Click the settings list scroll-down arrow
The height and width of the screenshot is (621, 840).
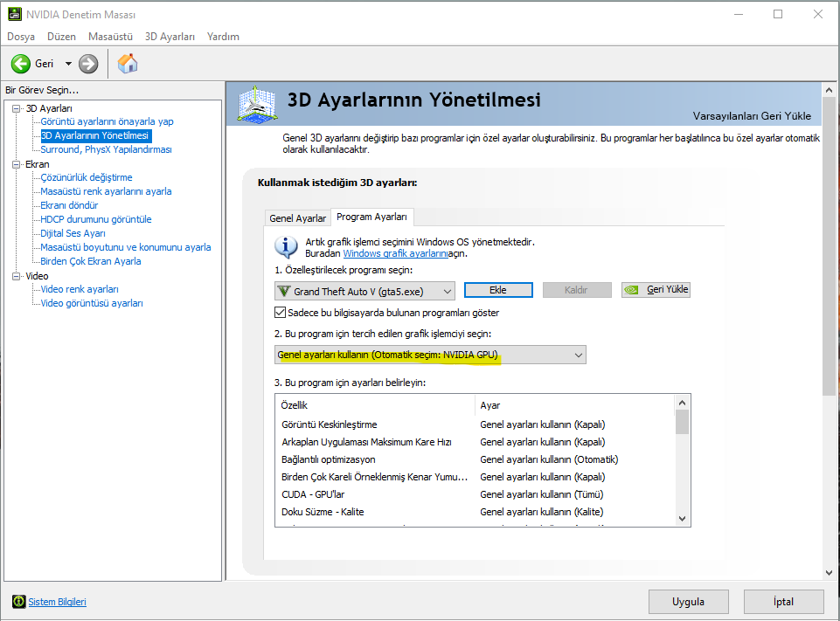pyautogui.click(x=682, y=518)
